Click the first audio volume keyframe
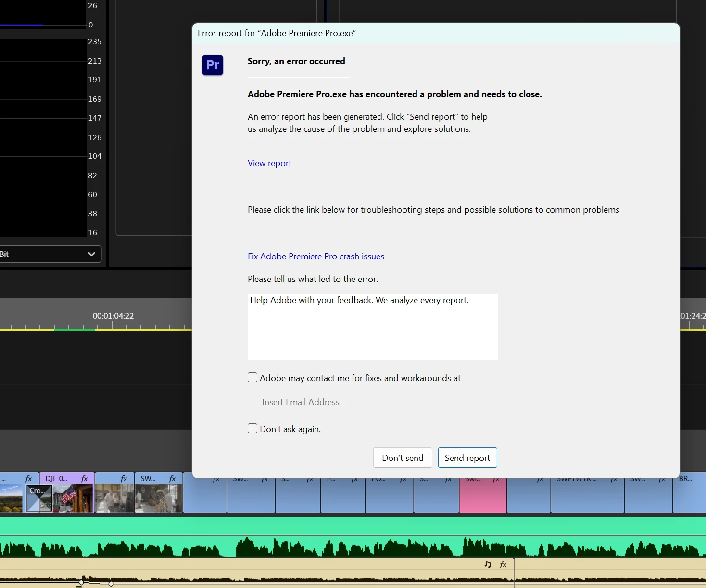 [81, 582]
